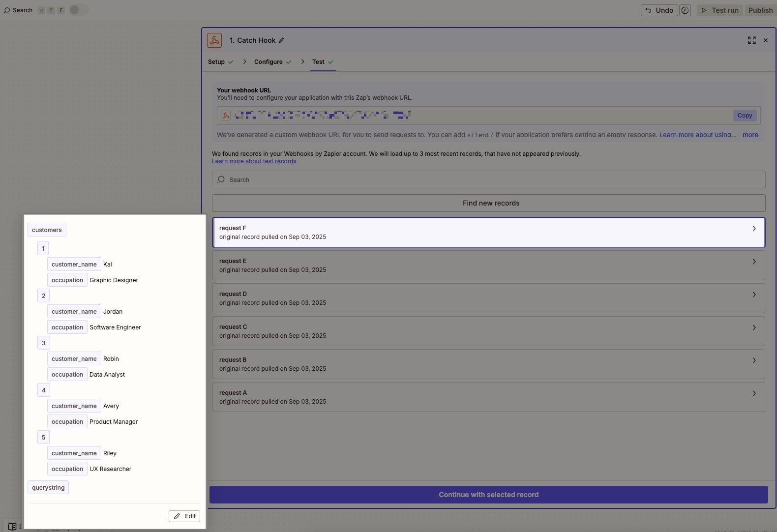Open the Test tab
777x532 pixels.
[318, 62]
